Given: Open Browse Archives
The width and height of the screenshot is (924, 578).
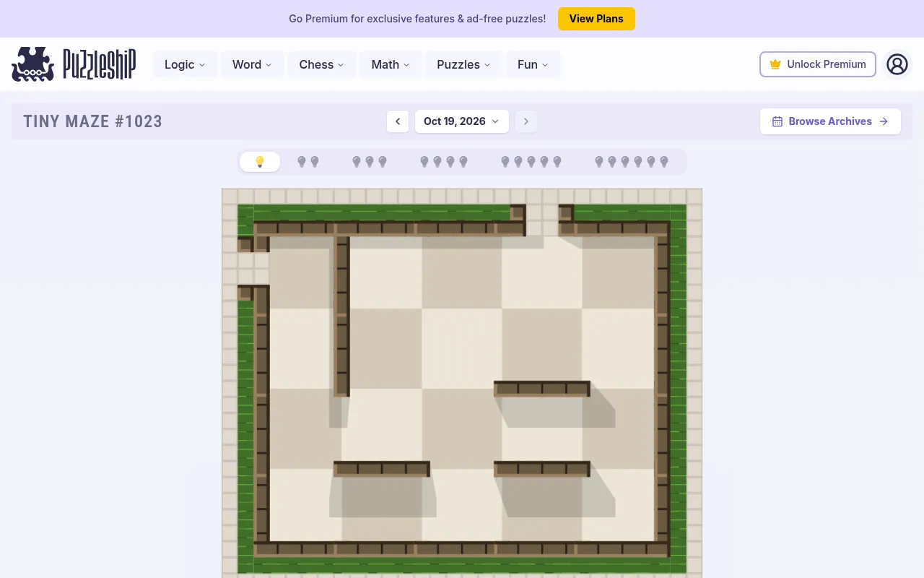Looking at the screenshot, I should coord(830,121).
